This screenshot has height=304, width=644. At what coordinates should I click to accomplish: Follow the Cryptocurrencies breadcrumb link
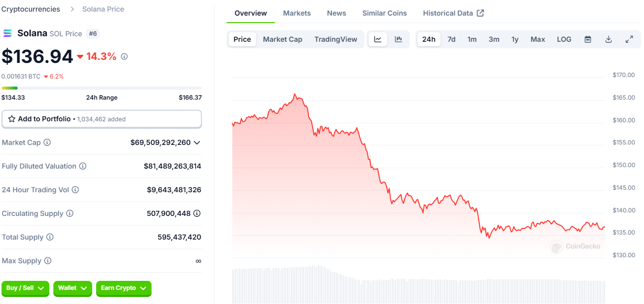(31, 9)
